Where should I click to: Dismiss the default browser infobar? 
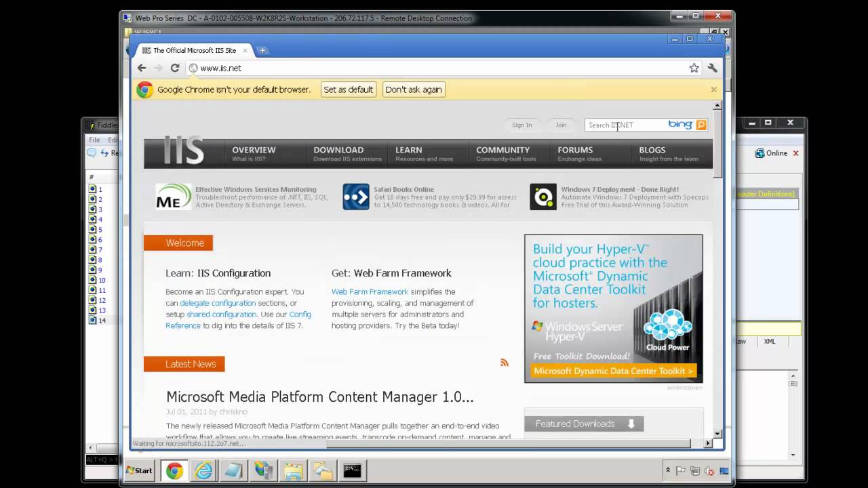[x=713, y=89]
